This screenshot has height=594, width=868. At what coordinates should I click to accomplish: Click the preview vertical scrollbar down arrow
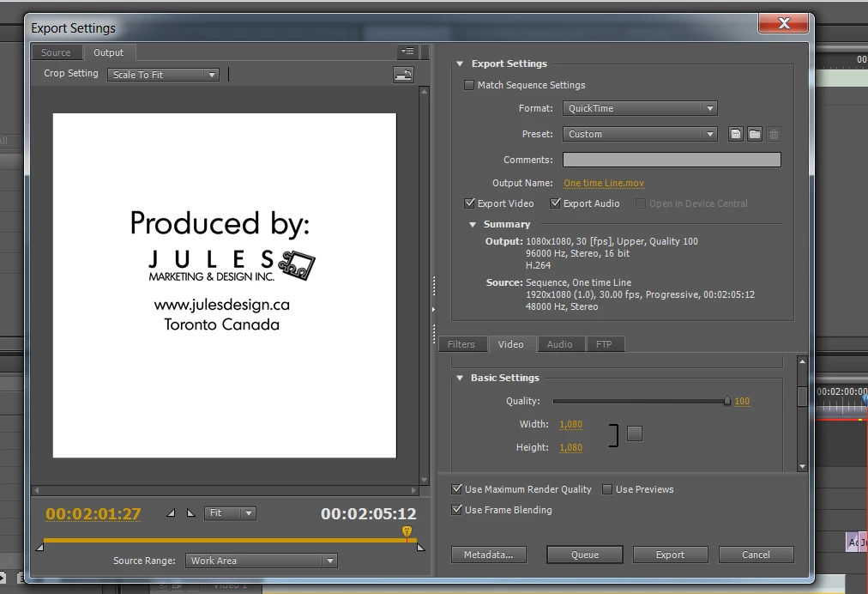pos(424,480)
